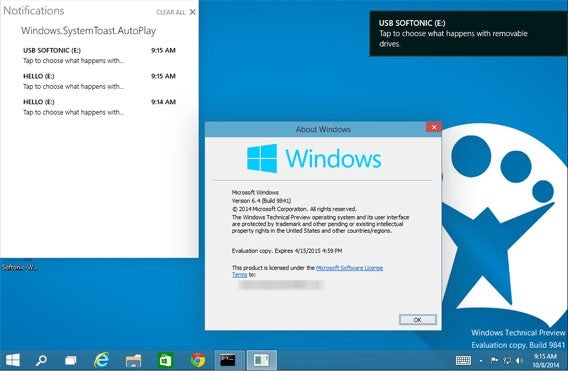The width and height of the screenshot is (568, 371).
Task: Open the Windows Store taskbar icon
Action: [x=166, y=360]
